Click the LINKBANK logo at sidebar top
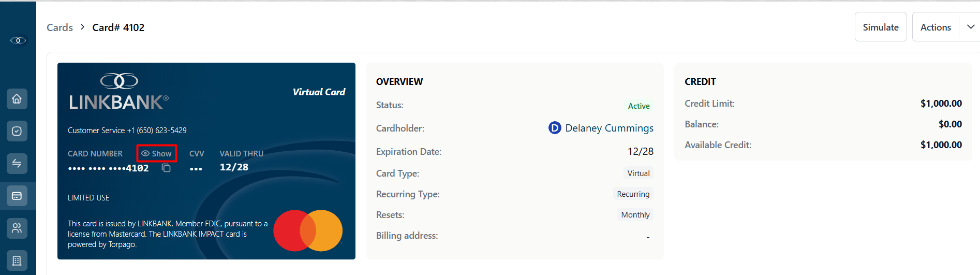 18,40
